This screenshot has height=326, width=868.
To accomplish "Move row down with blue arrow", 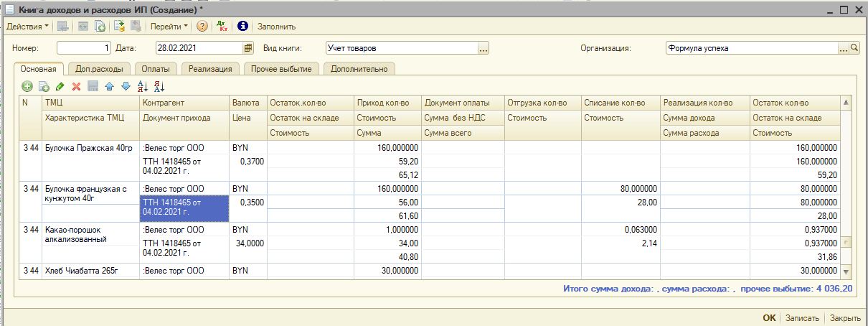I will tap(126, 86).
